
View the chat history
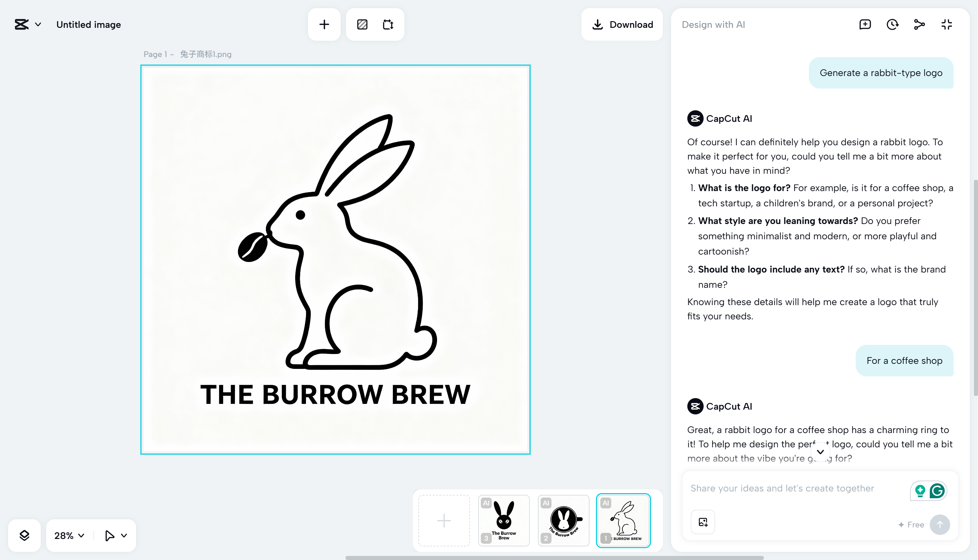coord(892,24)
